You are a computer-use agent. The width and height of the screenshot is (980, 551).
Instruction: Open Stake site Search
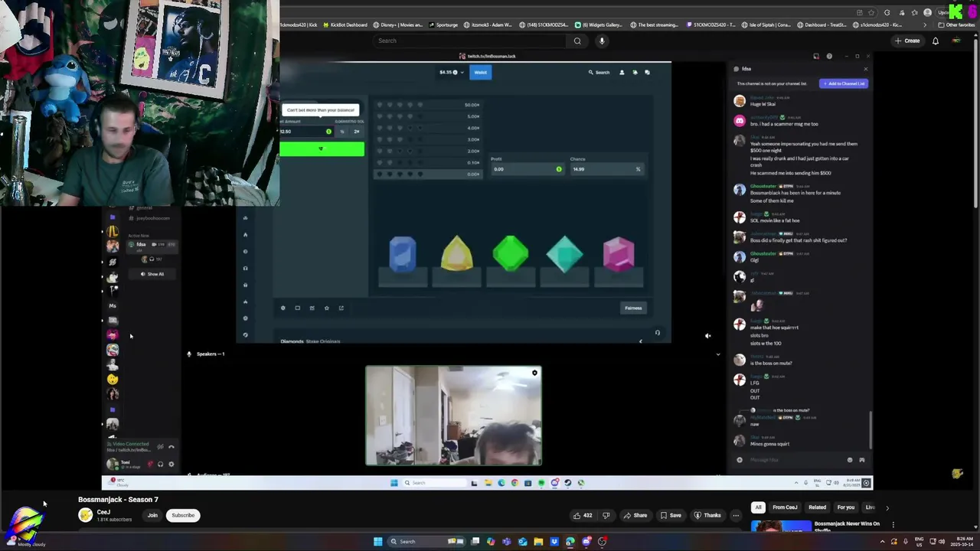coord(599,72)
